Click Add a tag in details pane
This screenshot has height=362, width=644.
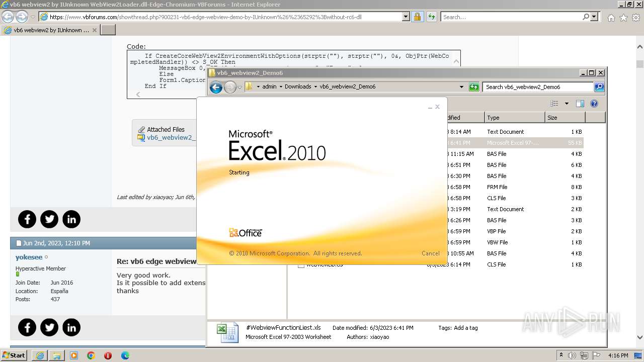click(466, 328)
